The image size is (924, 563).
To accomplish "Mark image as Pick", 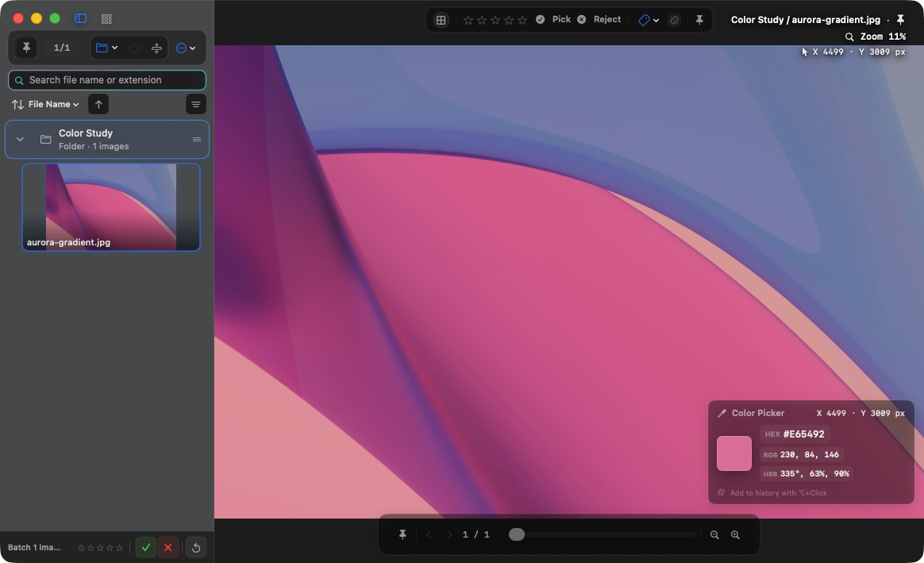I will pos(552,19).
